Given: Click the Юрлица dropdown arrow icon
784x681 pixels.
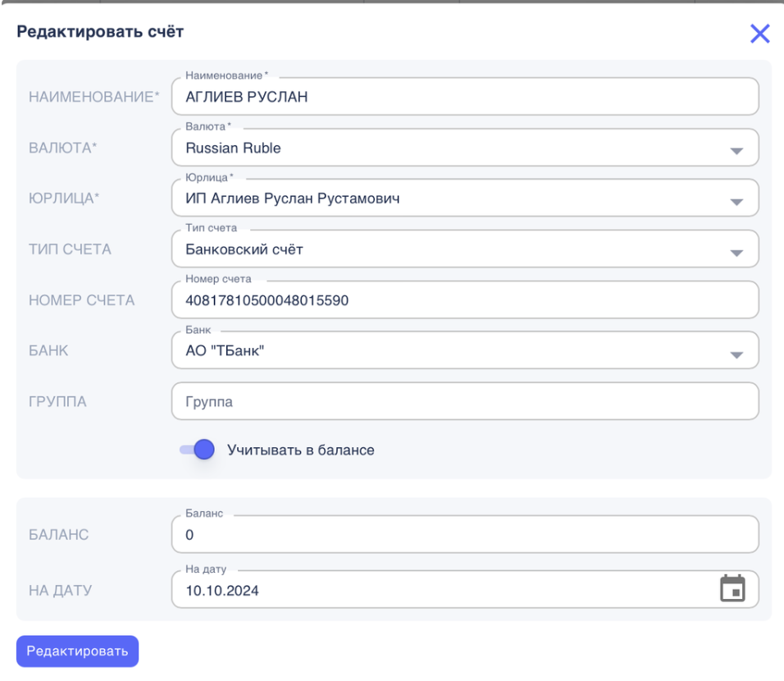Looking at the screenshot, I should coord(736,201).
